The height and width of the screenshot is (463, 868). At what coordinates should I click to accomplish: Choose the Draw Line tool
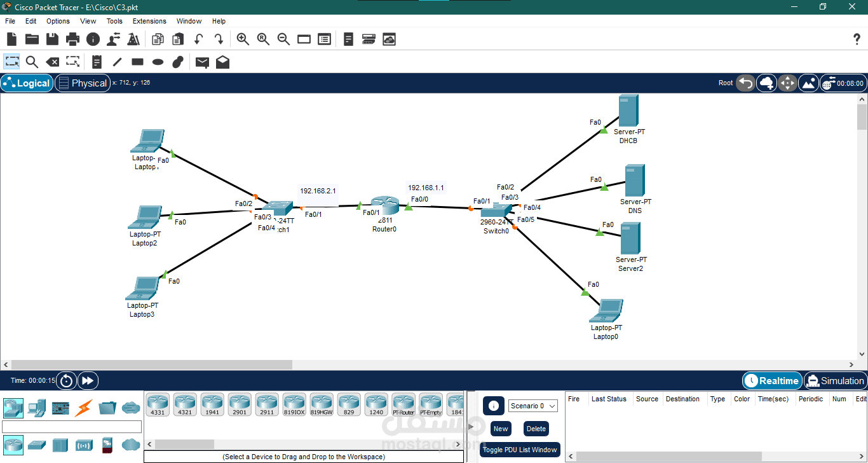coord(117,62)
